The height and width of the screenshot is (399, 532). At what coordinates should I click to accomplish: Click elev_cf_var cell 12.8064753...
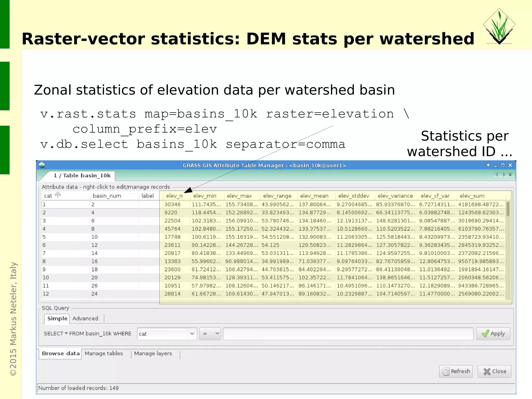click(x=437, y=261)
